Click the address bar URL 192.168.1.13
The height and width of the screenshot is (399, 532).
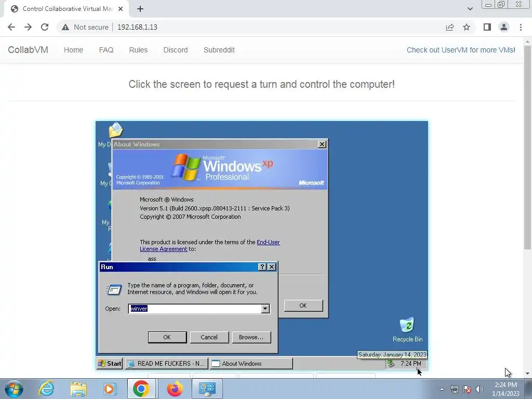[137, 27]
